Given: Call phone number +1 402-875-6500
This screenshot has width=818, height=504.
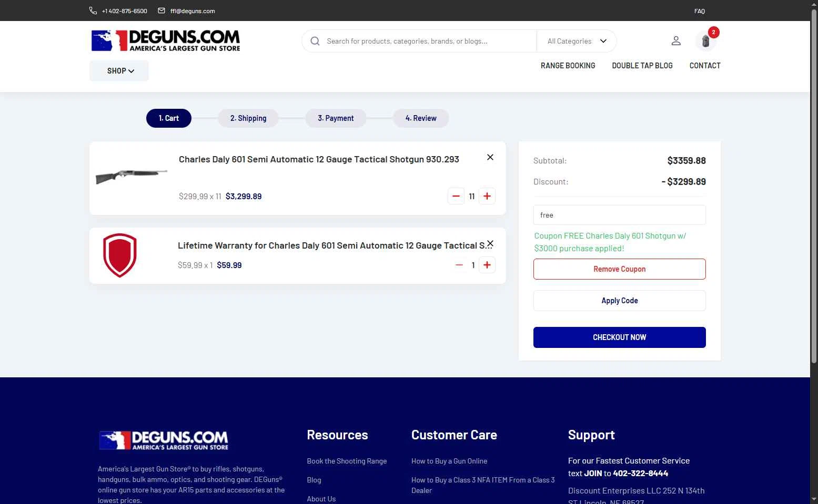Looking at the screenshot, I should [x=125, y=11].
